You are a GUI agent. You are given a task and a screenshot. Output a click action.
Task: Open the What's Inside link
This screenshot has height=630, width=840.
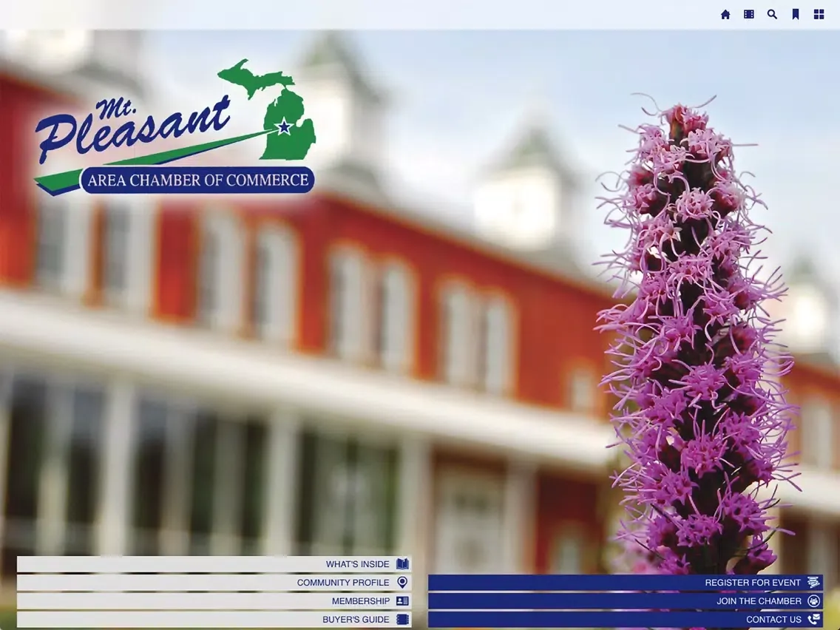[214, 564]
